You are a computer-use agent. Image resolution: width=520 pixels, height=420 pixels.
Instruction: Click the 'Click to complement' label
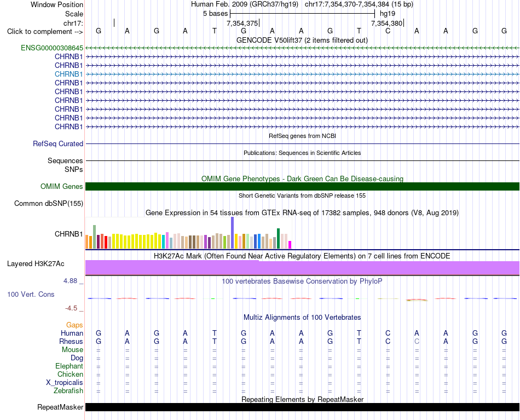(x=45, y=32)
